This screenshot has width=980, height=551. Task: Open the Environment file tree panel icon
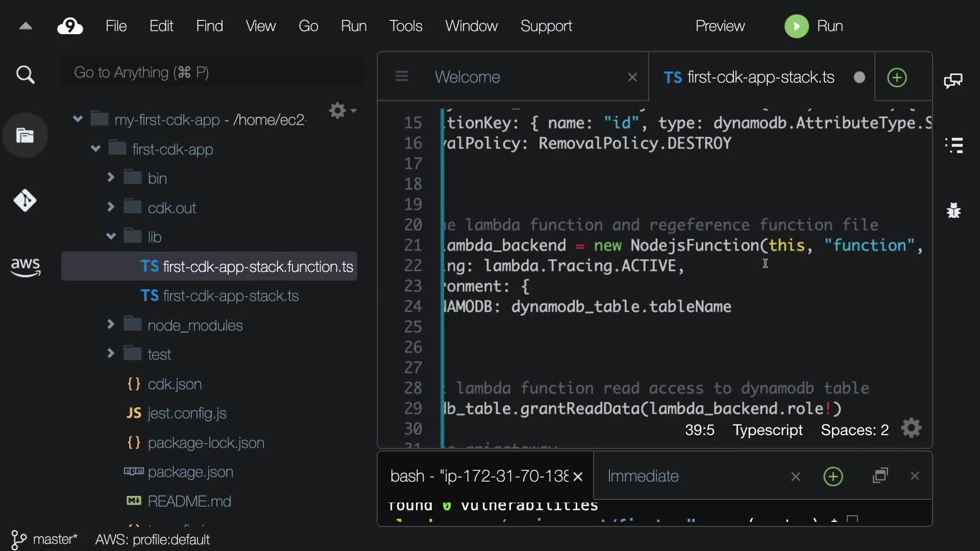[x=25, y=136]
